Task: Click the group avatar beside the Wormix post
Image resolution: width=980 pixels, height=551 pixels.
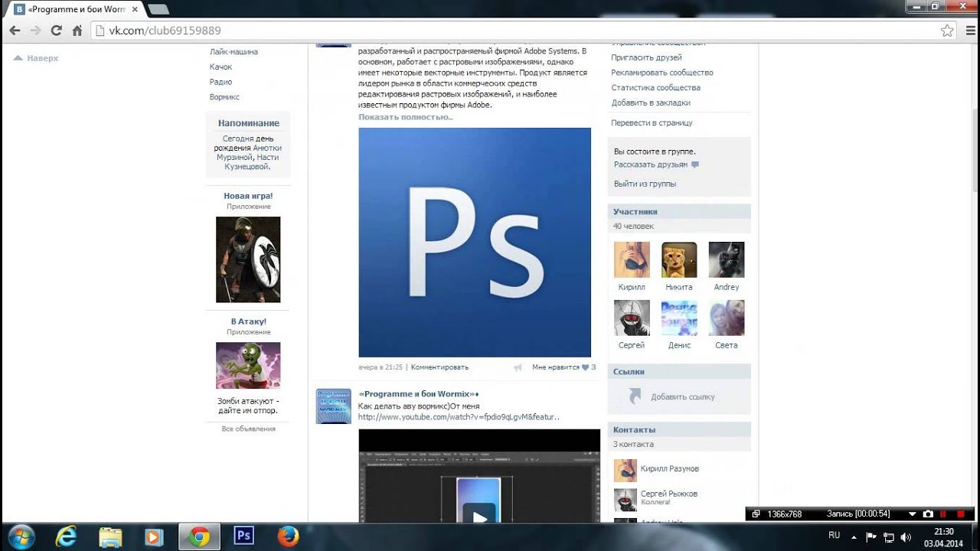Action: tap(333, 406)
